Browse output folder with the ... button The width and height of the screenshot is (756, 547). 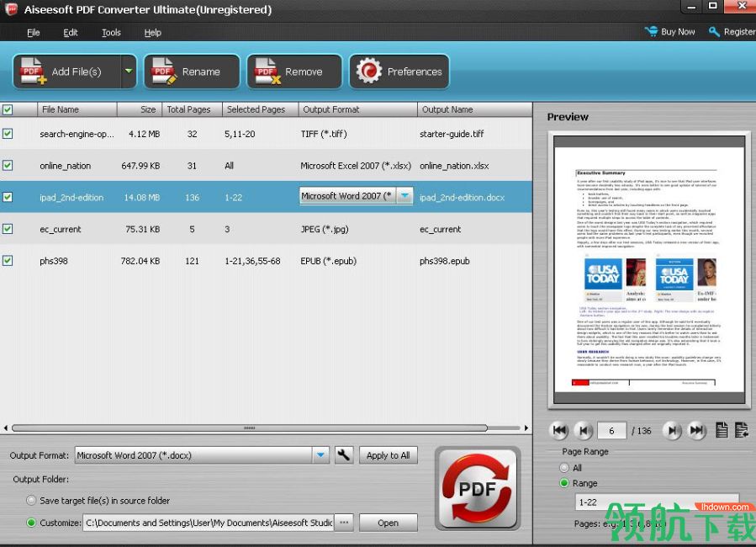click(344, 523)
